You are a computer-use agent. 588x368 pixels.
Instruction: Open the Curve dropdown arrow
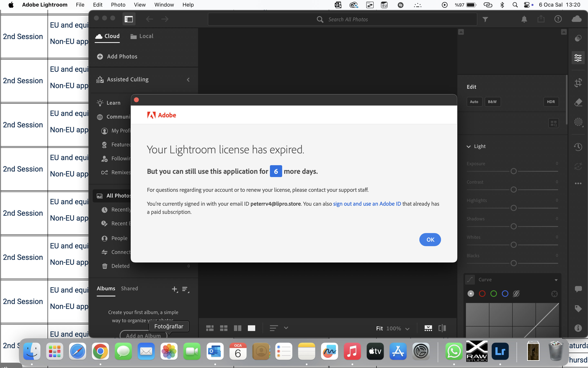[x=556, y=280]
